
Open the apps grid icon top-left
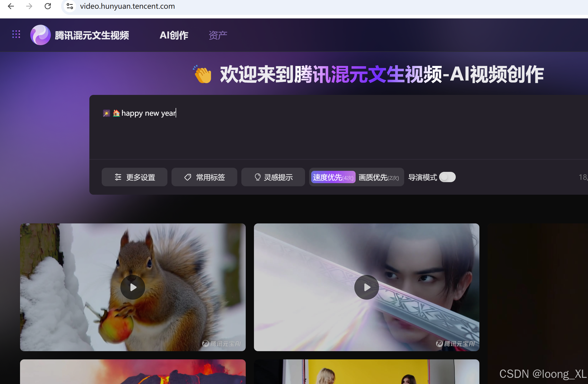(16, 35)
